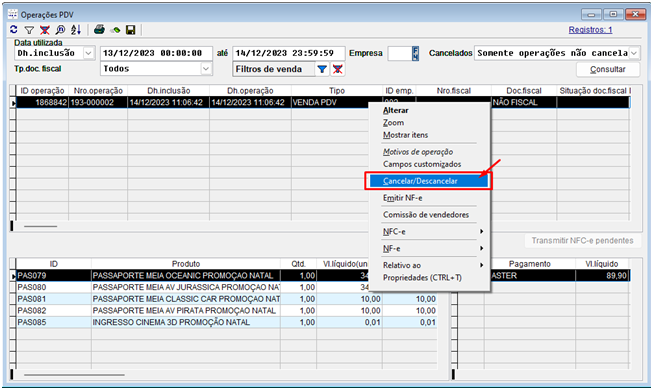Expand the Dh.inclusão date type dropdown
Screen dimensions: 651x388
pyautogui.click(x=88, y=53)
